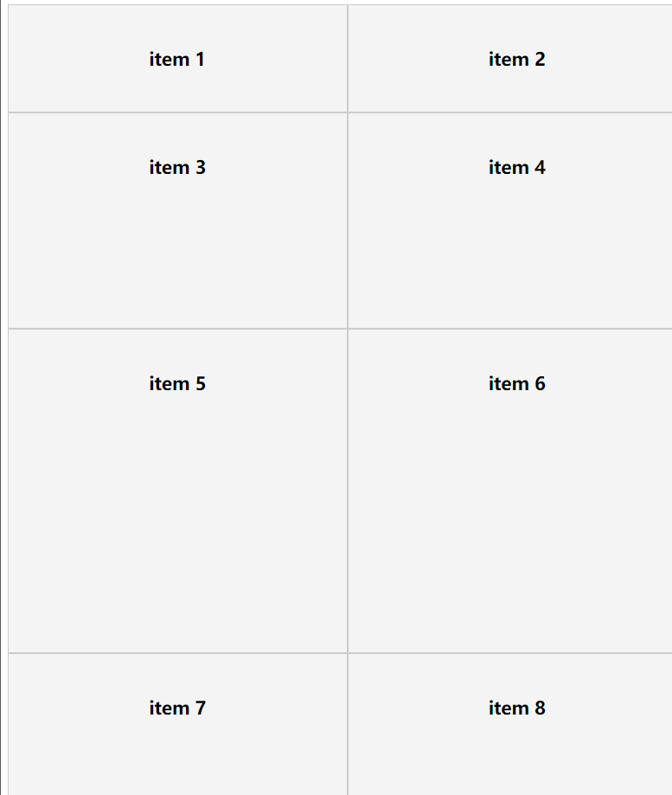Click blank area beneath item 8 label
This screenshot has height=795, width=672.
coord(516,761)
